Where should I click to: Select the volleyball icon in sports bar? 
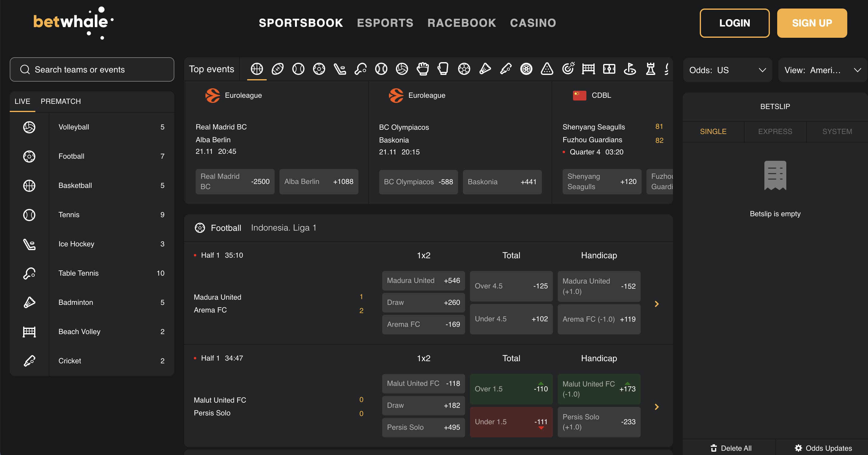coord(402,69)
